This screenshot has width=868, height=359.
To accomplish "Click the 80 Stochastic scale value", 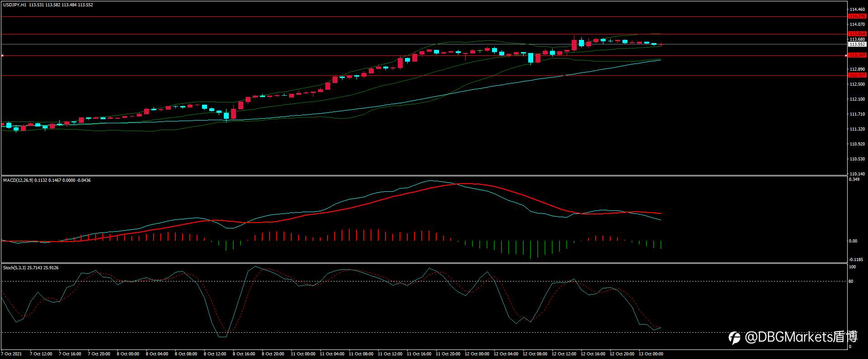I will point(851,281).
